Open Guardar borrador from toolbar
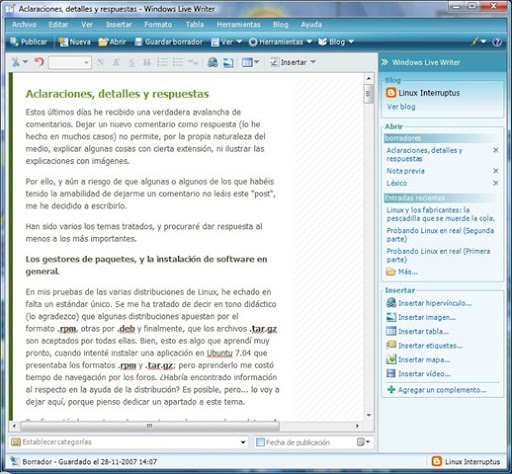The image size is (512, 474). (x=169, y=42)
